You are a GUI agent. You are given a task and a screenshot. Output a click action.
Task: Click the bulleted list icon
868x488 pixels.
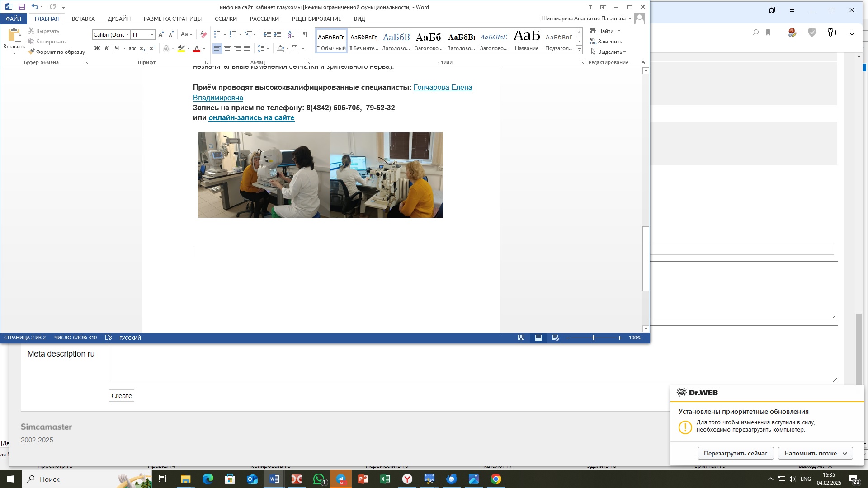(x=217, y=35)
